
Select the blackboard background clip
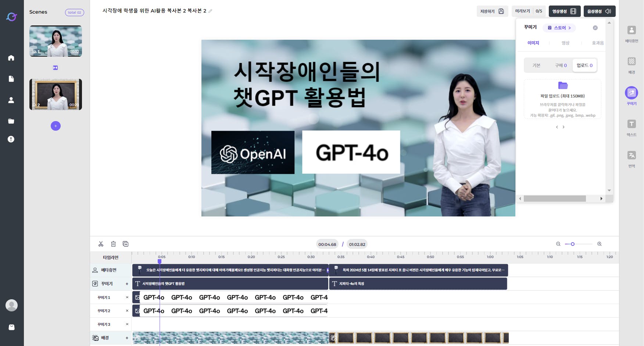coord(419,338)
